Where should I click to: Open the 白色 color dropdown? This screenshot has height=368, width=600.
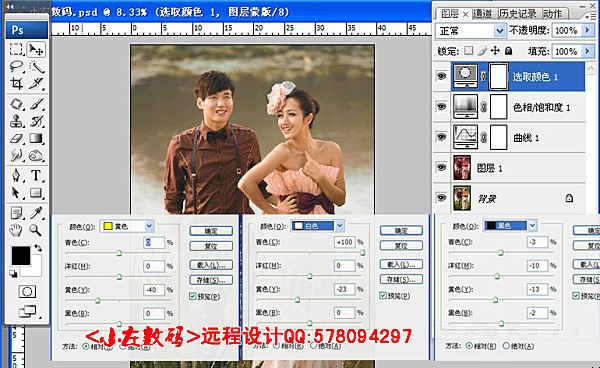pyautogui.click(x=339, y=226)
